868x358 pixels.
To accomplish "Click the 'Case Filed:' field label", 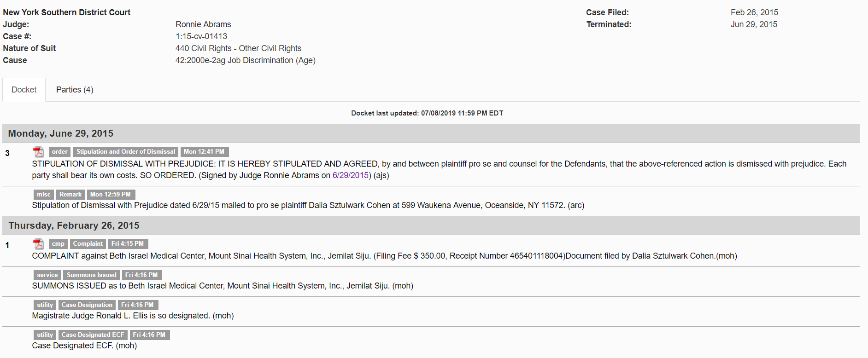I will pos(607,12).
